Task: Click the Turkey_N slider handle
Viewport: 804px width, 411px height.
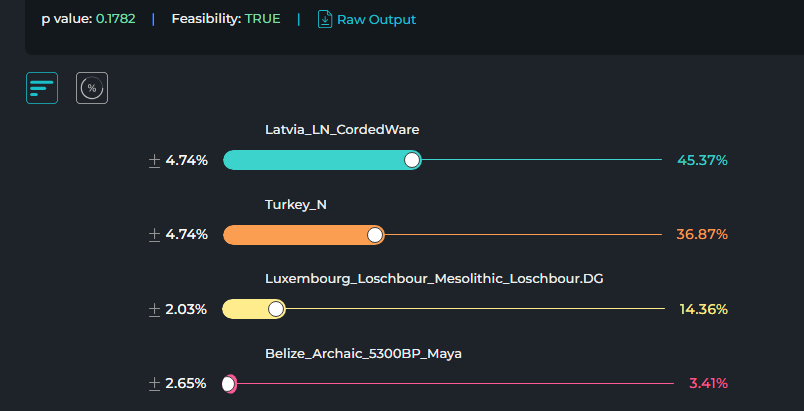Action: click(x=375, y=235)
